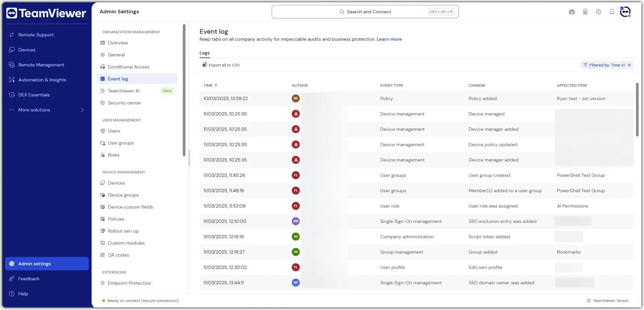Click the event log vertical scrollbar
Screen dimensions: 644x310
pos(637,109)
